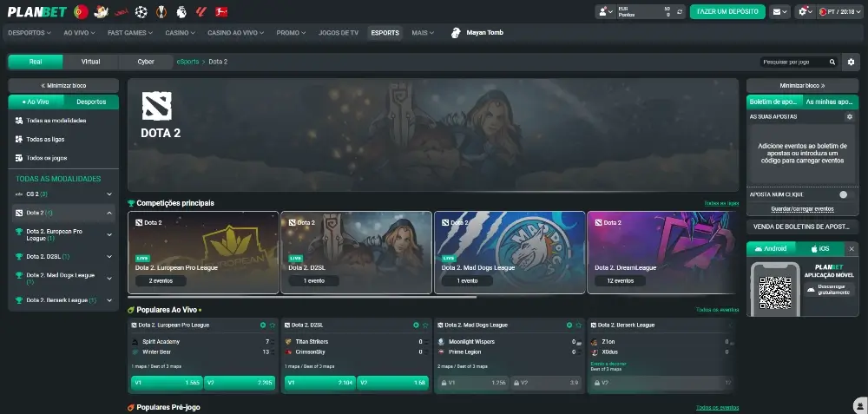Open the AO VIVO menu
This screenshot has width=868, height=414.
click(x=79, y=33)
